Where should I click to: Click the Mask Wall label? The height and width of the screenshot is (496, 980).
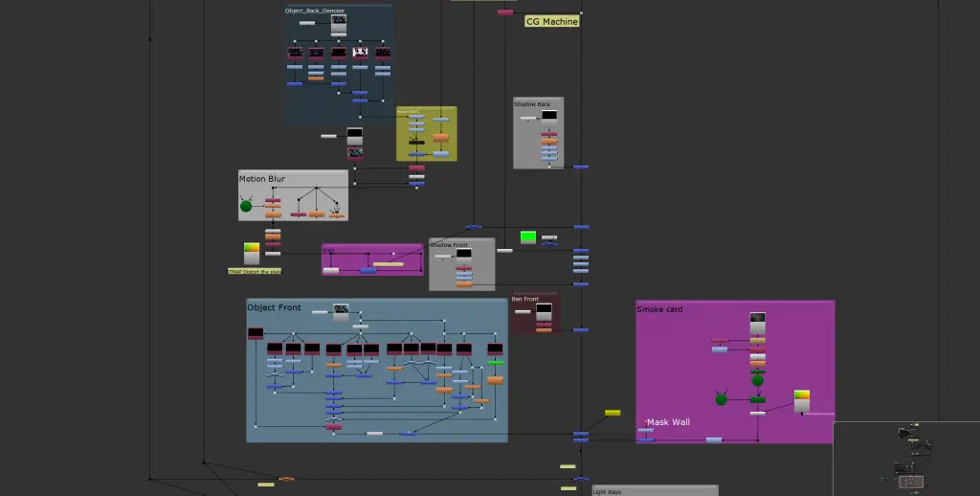pyautogui.click(x=668, y=422)
